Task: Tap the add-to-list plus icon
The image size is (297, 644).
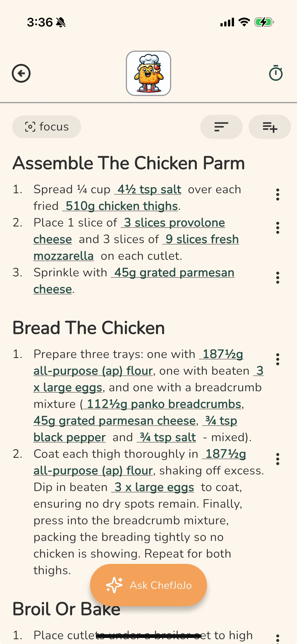Action: pyautogui.click(x=270, y=127)
